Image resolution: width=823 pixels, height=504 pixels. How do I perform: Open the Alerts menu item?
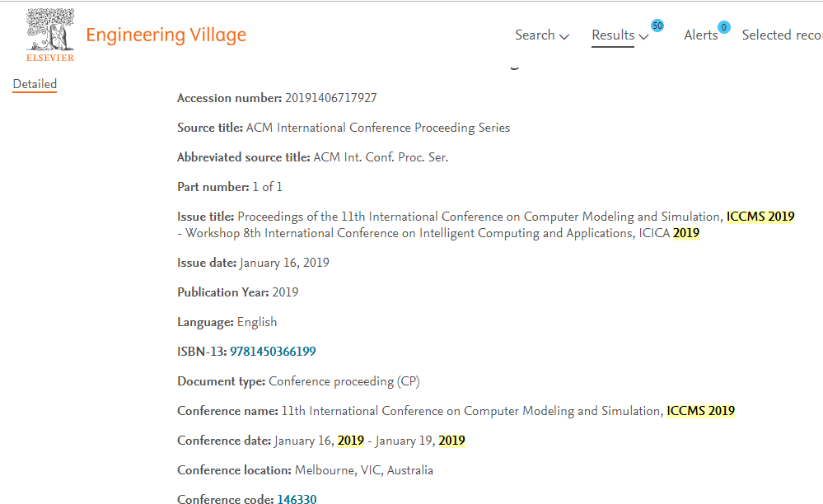[x=701, y=35]
